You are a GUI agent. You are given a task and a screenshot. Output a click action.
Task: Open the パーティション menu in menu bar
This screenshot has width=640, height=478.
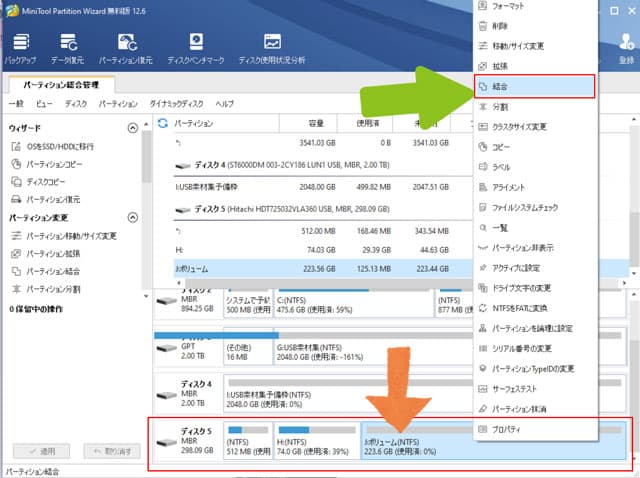tap(118, 104)
